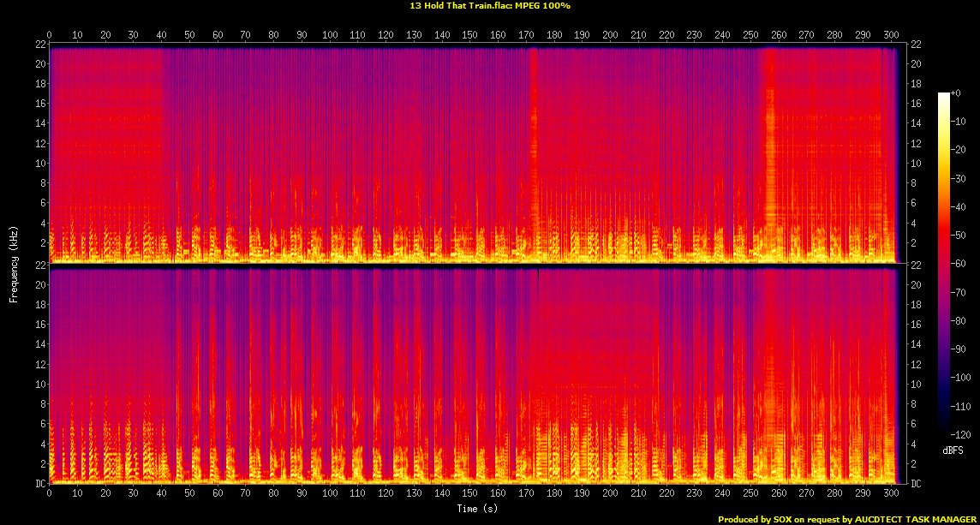Click the upper channel spectrogram at 260 s
The image size is (980, 525).
click(778, 154)
